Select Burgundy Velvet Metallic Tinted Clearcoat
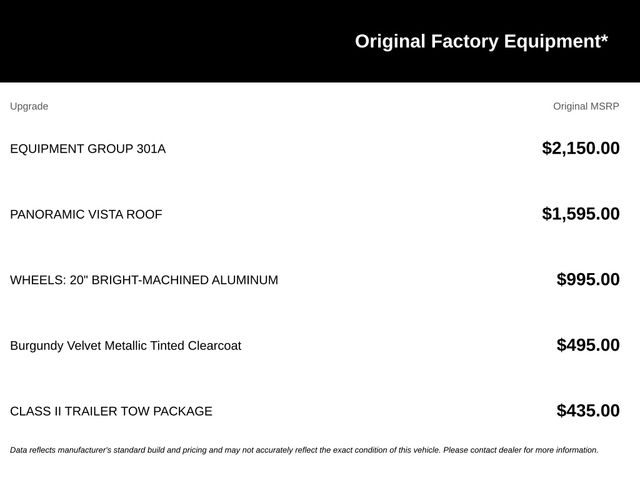 click(126, 346)
